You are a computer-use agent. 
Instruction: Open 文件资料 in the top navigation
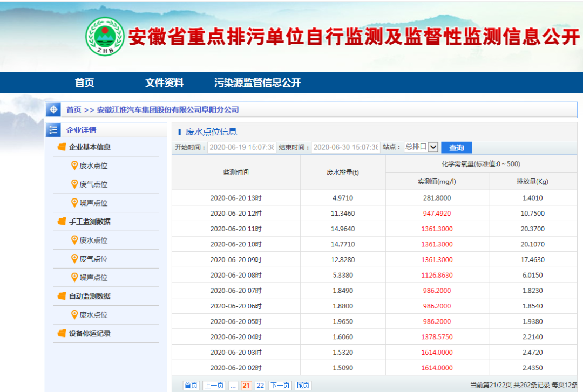tap(164, 82)
